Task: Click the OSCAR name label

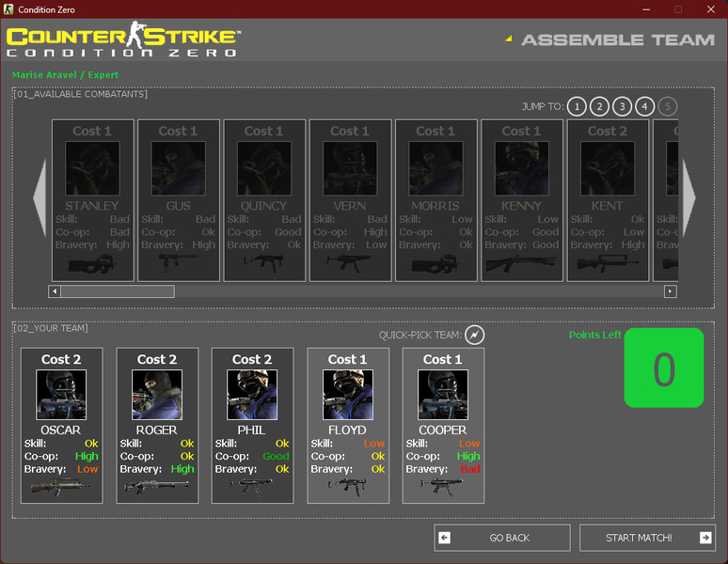Action: 61,430
